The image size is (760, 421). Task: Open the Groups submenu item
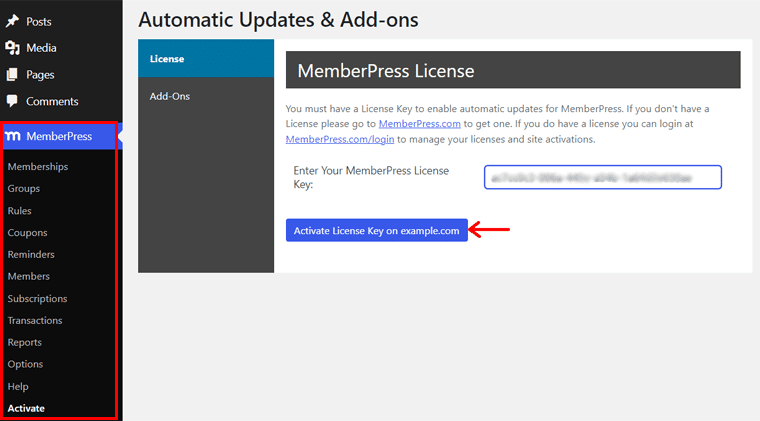24,188
